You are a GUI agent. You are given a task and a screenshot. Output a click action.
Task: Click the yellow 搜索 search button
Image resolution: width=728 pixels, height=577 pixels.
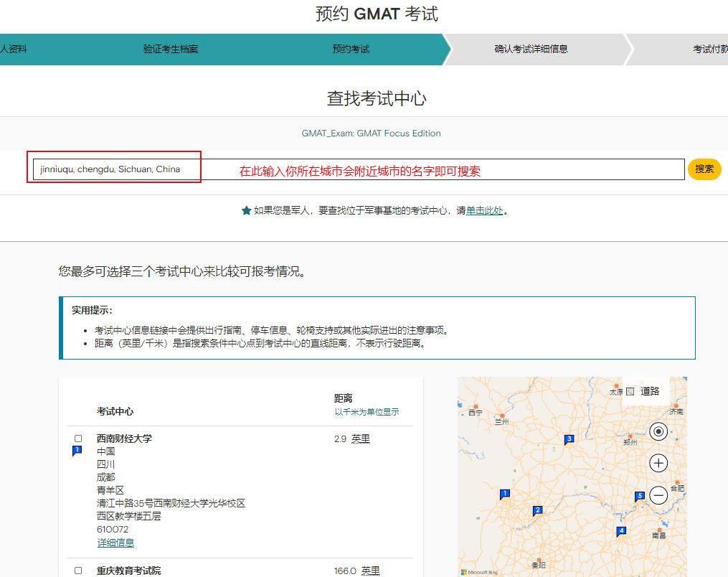click(x=704, y=169)
